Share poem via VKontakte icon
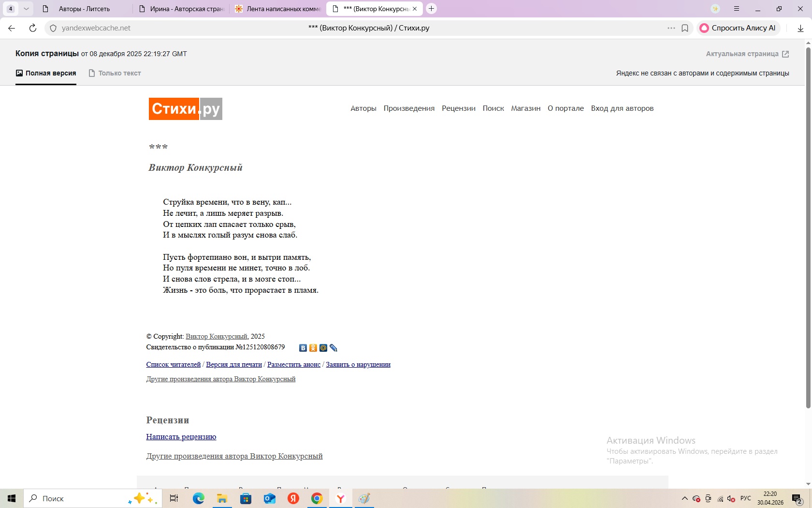812x508 pixels. coord(303,348)
